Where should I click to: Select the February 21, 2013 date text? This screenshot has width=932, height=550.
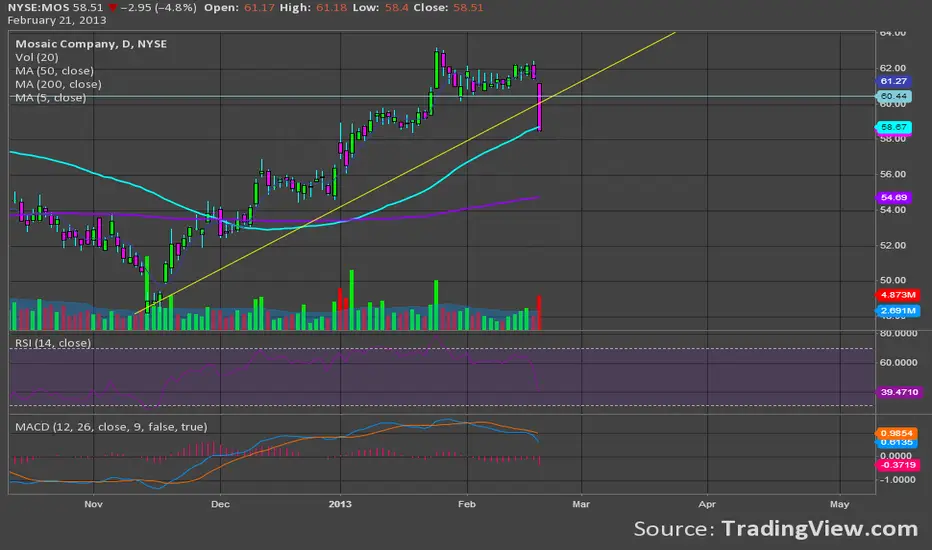pos(57,20)
